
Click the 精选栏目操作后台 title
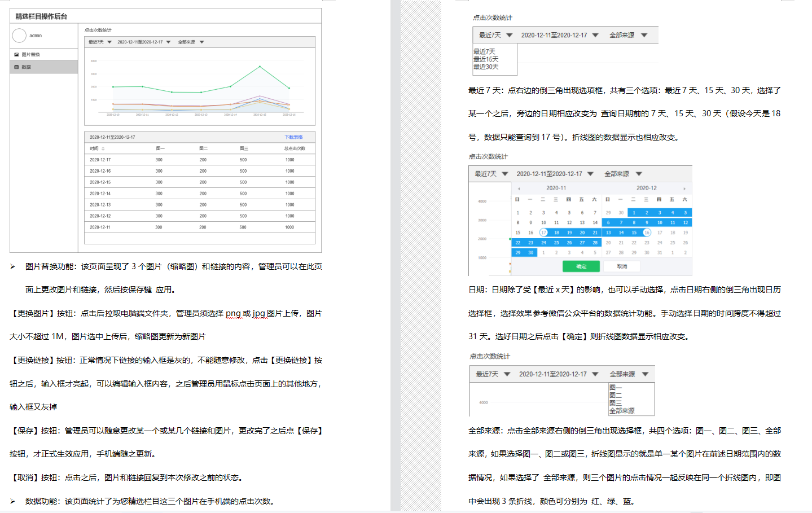pyautogui.click(x=41, y=16)
